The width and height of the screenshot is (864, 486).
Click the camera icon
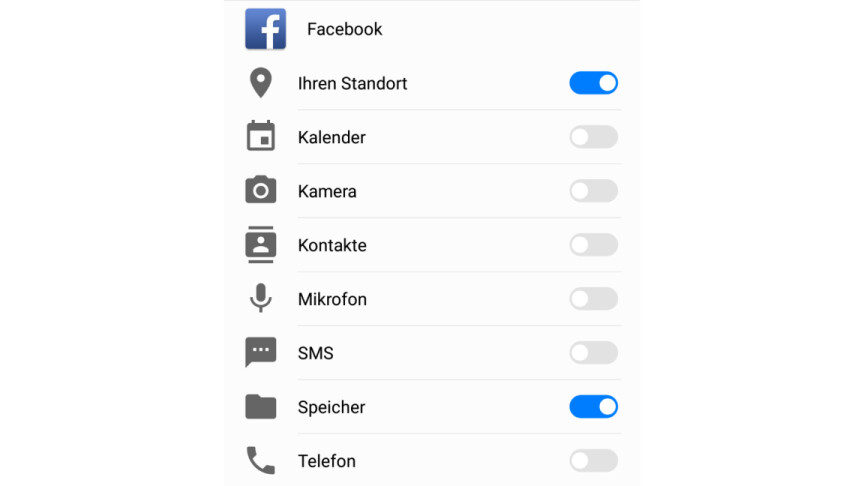tap(261, 190)
